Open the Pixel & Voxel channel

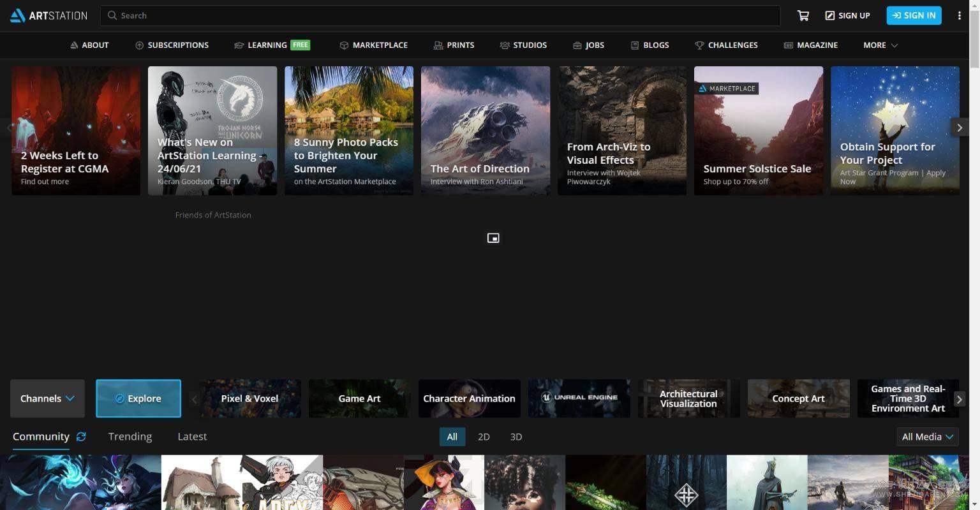coord(249,398)
